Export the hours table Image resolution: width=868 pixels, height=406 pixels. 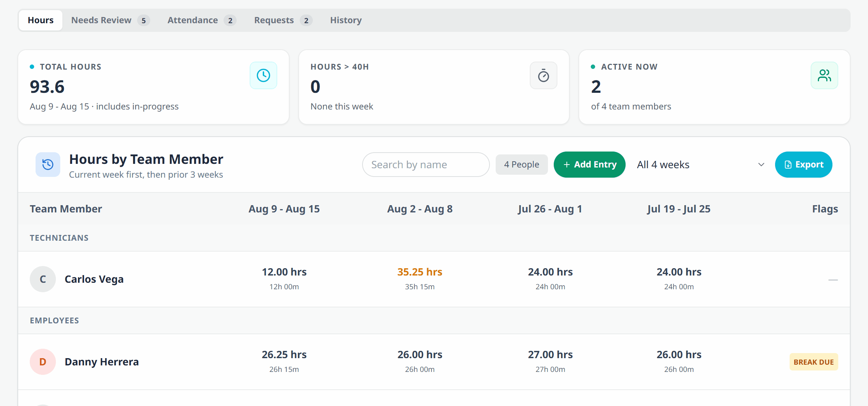point(803,165)
